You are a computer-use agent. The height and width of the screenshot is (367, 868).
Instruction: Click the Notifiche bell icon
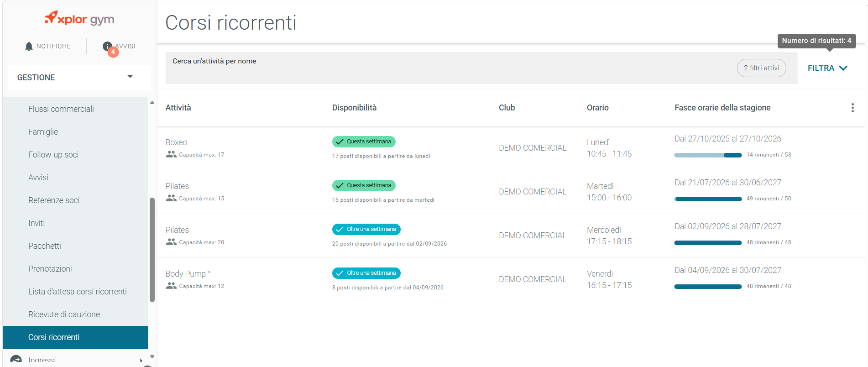[29, 46]
